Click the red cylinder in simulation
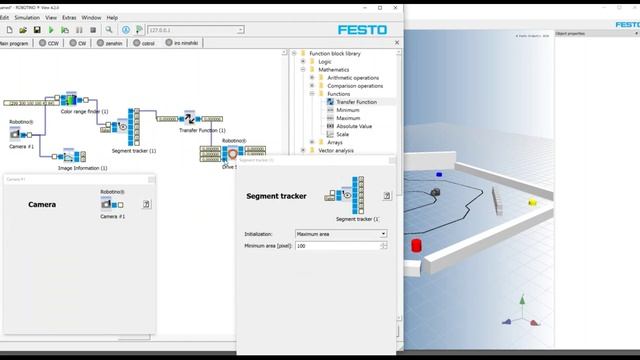The height and width of the screenshot is (360, 640). (416, 245)
